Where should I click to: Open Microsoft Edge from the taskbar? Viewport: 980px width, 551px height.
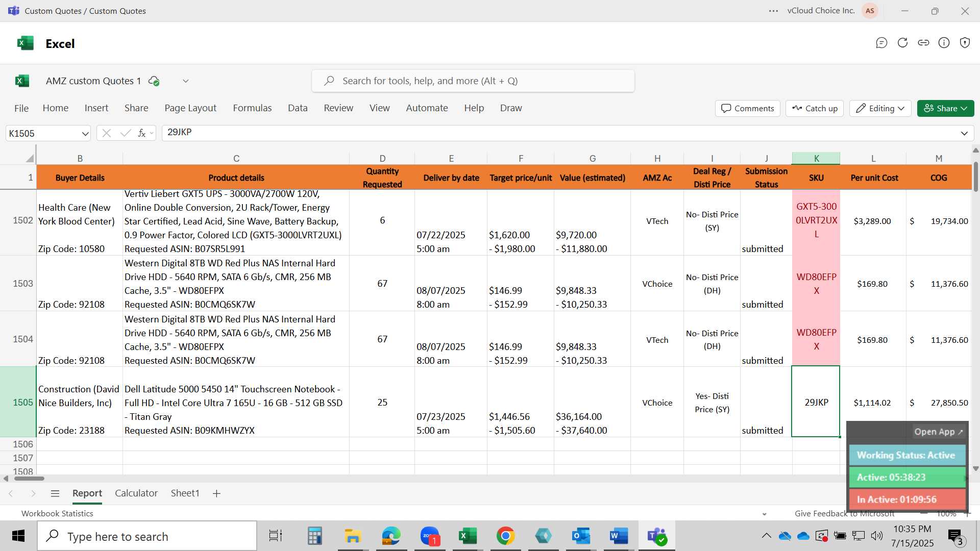(x=391, y=536)
